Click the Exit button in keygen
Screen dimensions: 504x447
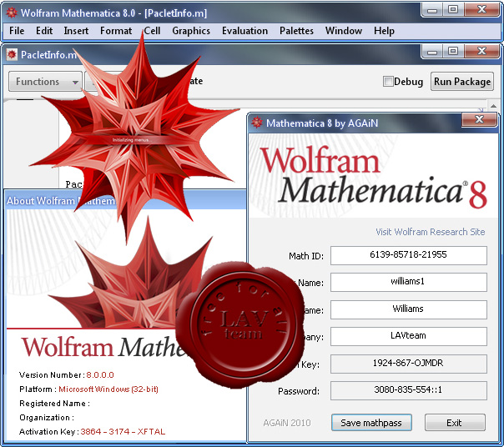455,423
